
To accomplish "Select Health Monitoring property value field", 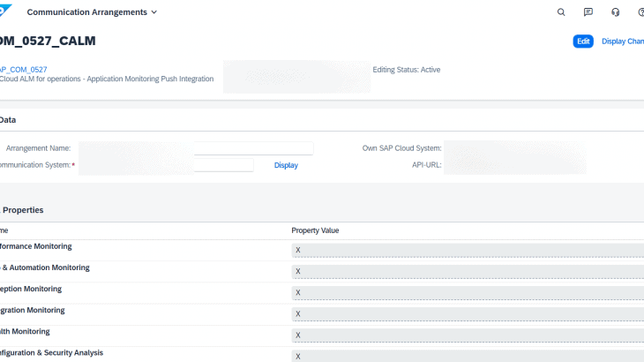I will 468,336.
